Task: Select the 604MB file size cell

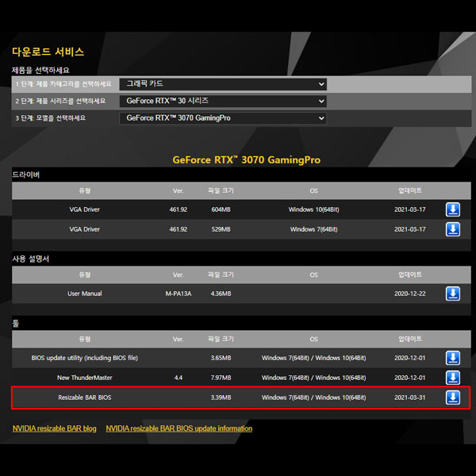Action: [221, 209]
